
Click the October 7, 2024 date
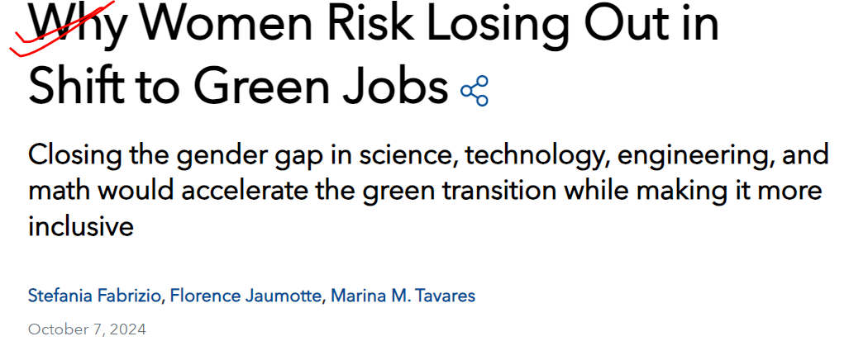point(87,329)
